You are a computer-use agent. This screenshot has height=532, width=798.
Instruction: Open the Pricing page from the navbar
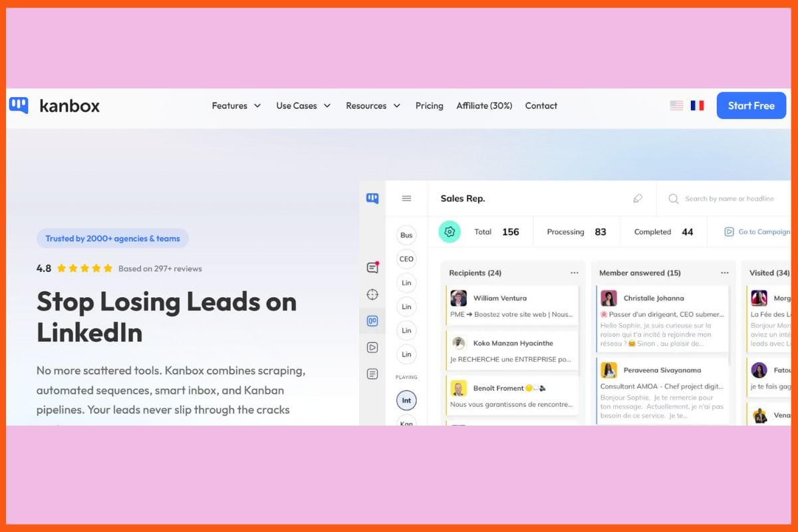(429, 106)
